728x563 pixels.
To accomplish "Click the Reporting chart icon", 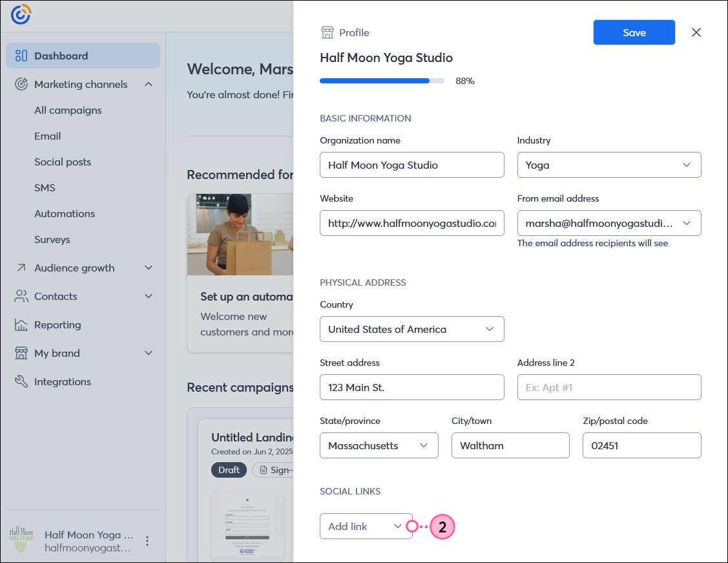I will [x=21, y=324].
